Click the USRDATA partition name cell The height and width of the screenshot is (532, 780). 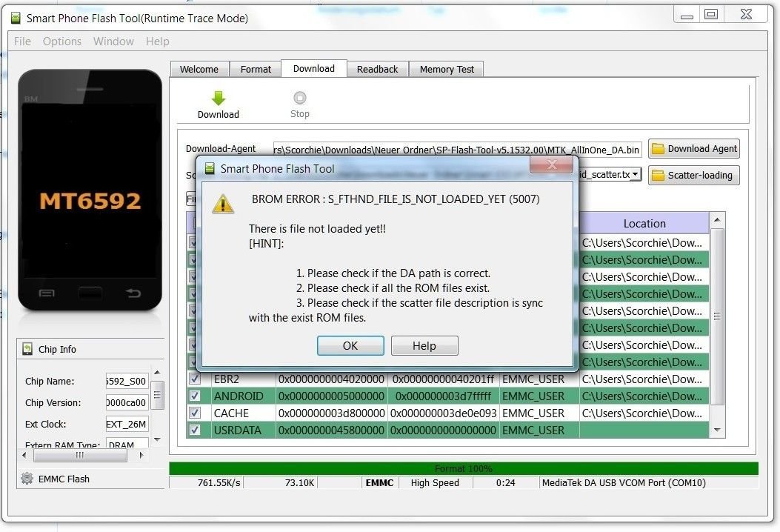[x=243, y=430]
